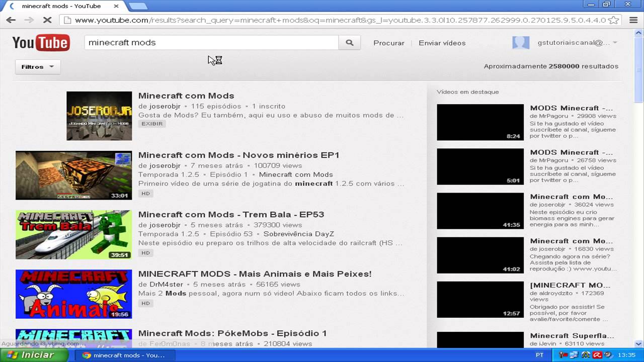The width and height of the screenshot is (644, 362).
Task: Click the EXIBIR button
Action: (x=152, y=124)
